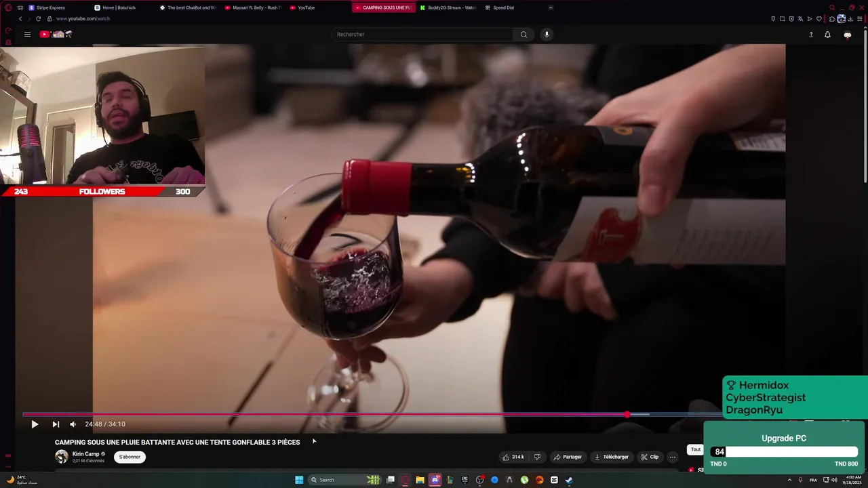Mute the video with the volume icon

click(x=73, y=424)
